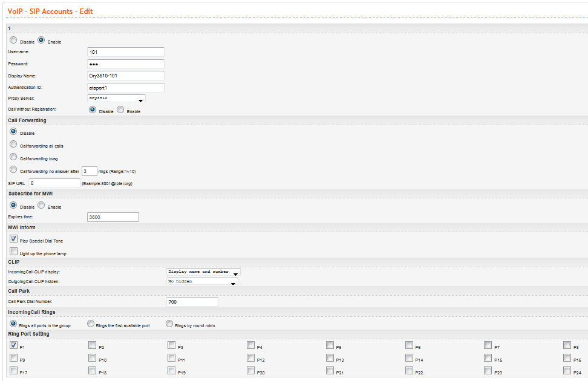This screenshot has width=588, height=381.
Task: Enable ring port P12 checkbox
Action: click(x=250, y=359)
